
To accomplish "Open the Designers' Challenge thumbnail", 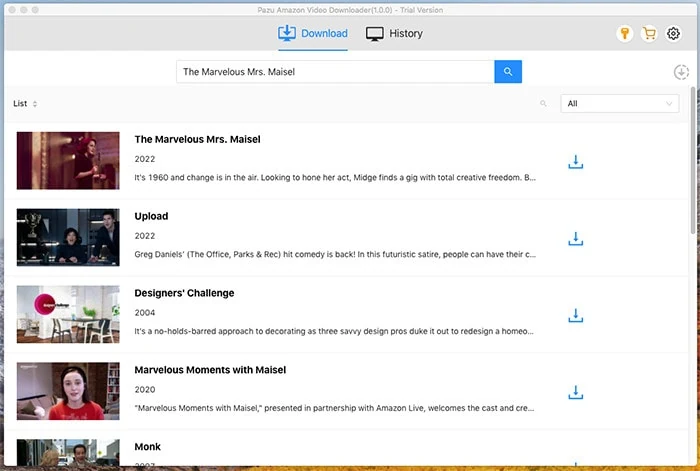I will pyautogui.click(x=68, y=314).
